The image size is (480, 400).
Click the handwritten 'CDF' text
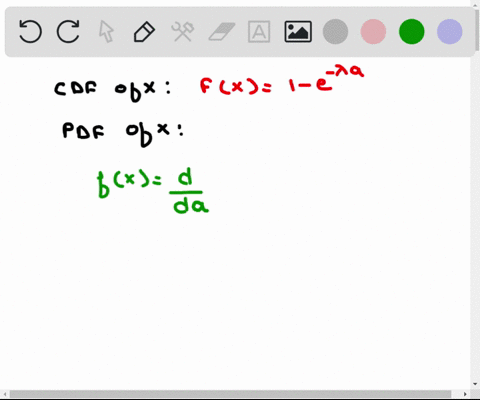tap(76, 89)
